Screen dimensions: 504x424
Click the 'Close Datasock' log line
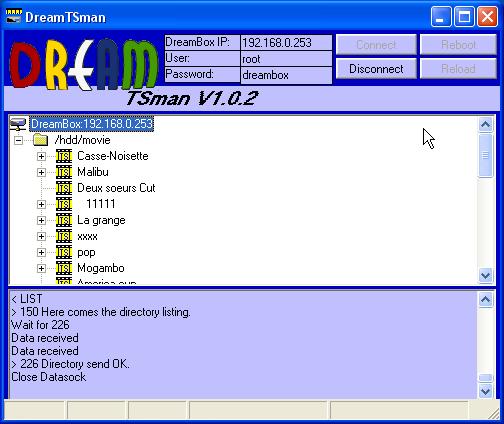[x=49, y=377]
